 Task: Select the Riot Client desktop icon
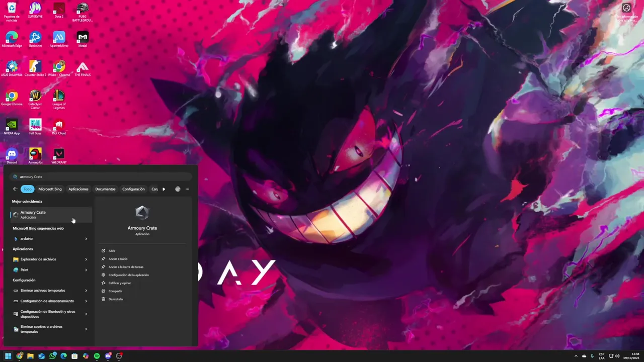click(59, 127)
